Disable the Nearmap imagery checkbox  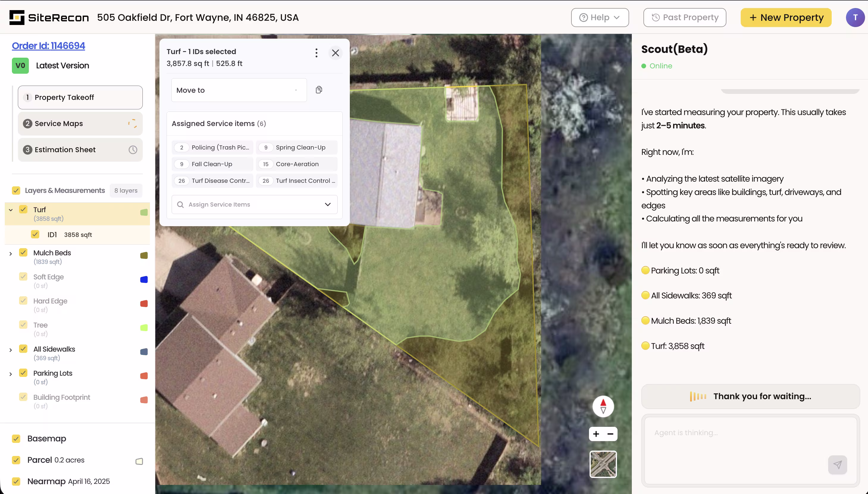pos(16,481)
